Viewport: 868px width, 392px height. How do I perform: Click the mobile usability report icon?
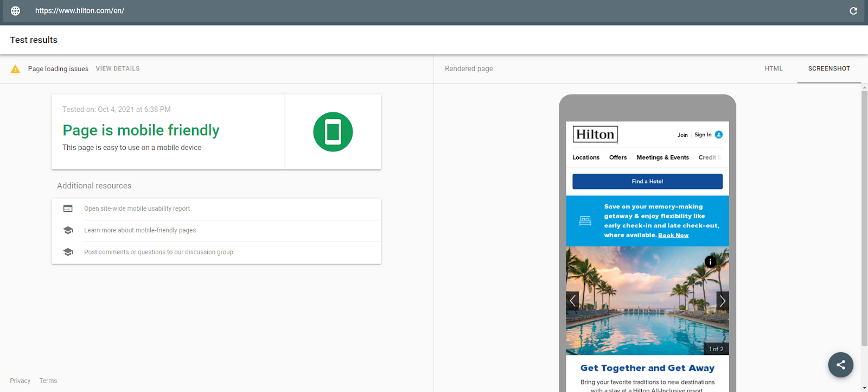(68, 208)
